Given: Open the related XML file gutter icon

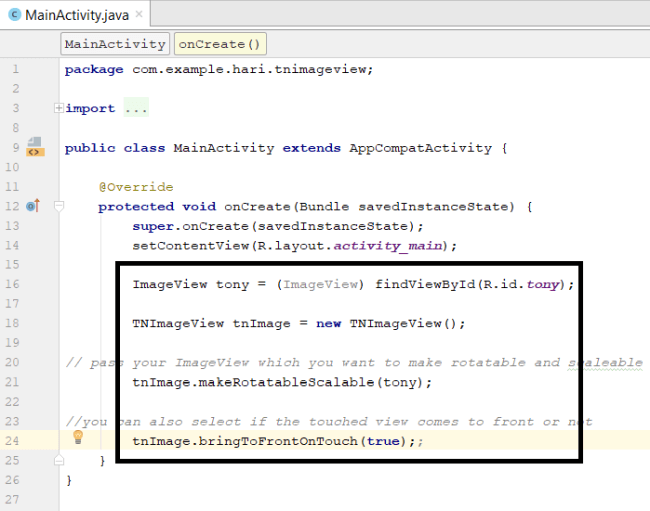Looking at the screenshot, I should click(x=35, y=147).
